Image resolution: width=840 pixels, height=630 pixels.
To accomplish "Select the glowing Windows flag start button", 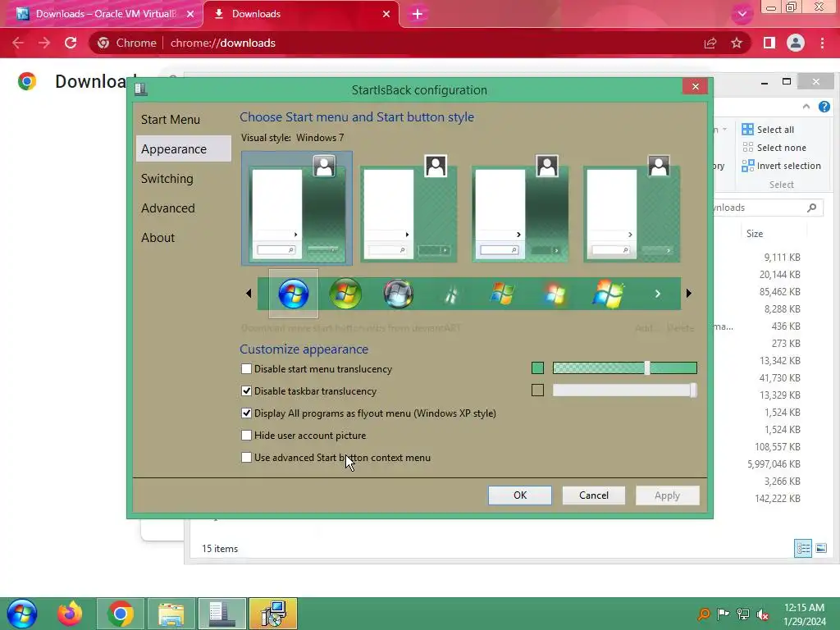I will pos(555,294).
